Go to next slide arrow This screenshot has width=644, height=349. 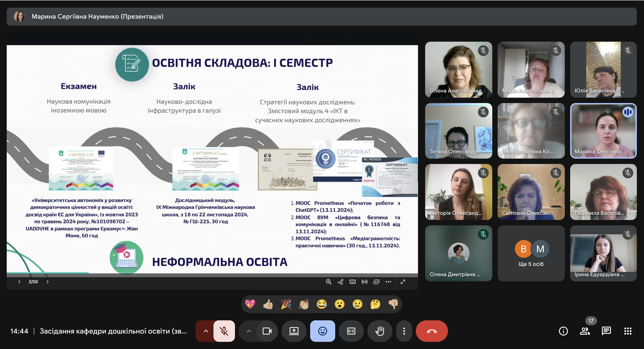click(47, 282)
